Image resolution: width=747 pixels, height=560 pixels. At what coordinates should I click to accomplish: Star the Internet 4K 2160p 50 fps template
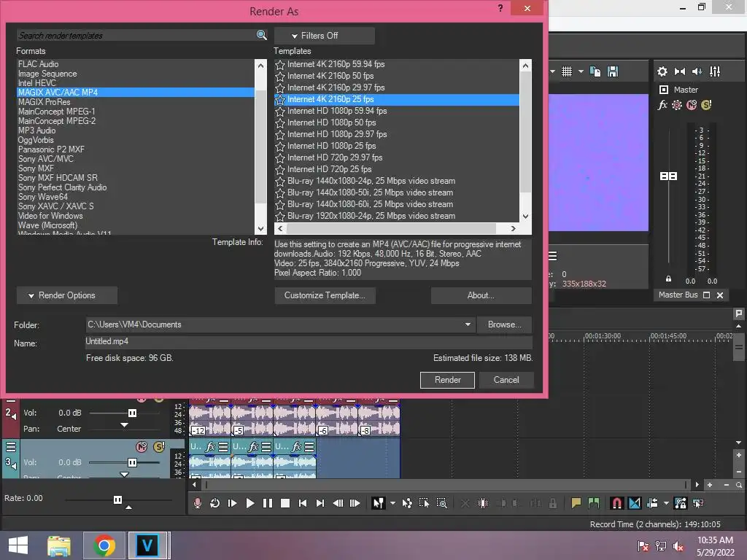click(280, 76)
